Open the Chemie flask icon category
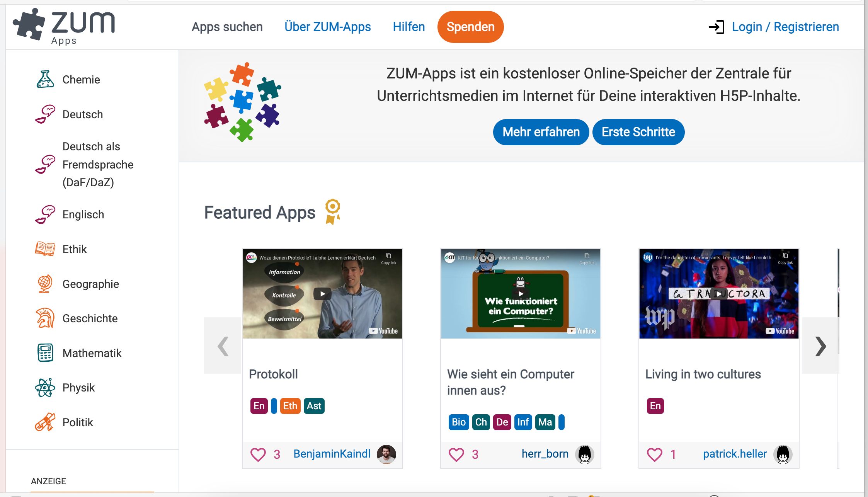Viewport: 868px width, 497px height. click(45, 79)
